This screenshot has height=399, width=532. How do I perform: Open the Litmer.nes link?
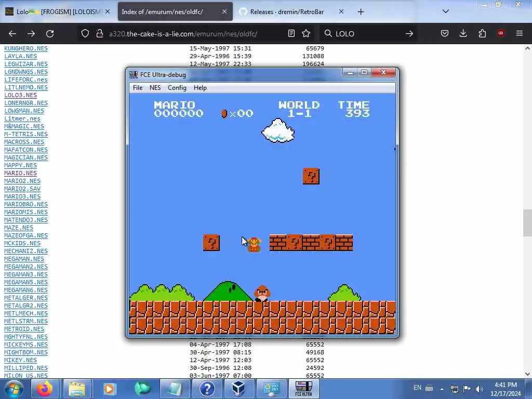pyautogui.click(x=22, y=118)
